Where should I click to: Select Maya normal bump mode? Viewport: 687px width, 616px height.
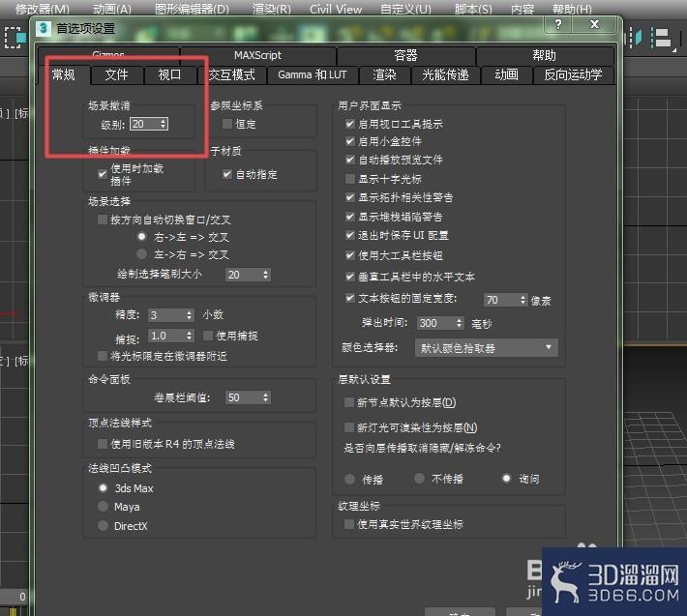103,507
